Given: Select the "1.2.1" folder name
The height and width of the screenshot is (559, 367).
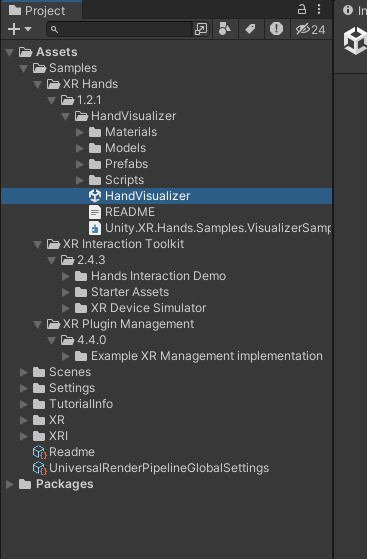Looking at the screenshot, I should pos(89,100).
